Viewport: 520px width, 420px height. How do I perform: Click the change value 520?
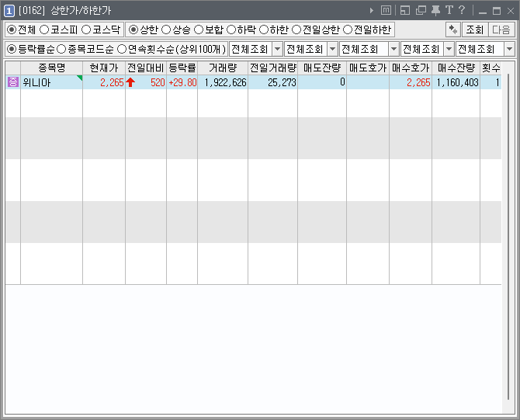158,82
